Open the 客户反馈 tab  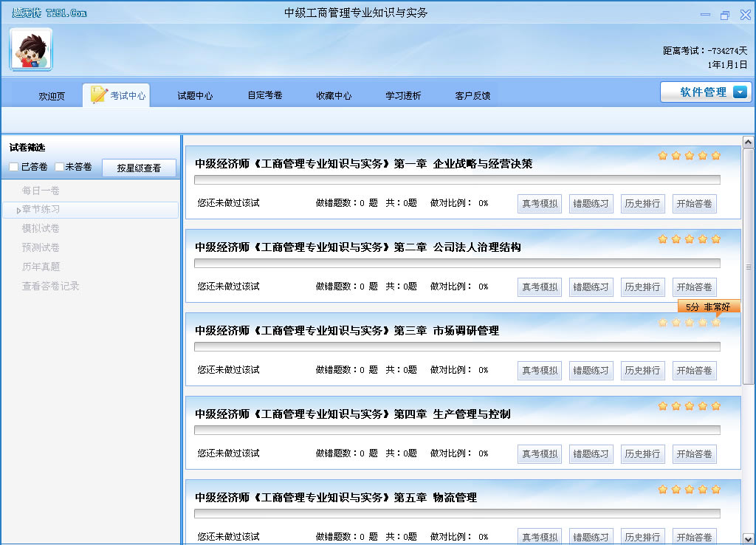472,96
